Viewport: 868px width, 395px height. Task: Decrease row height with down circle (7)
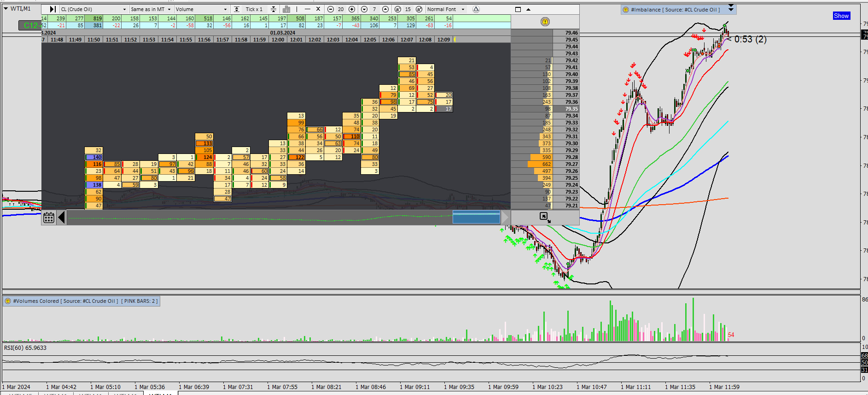pos(364,9)
